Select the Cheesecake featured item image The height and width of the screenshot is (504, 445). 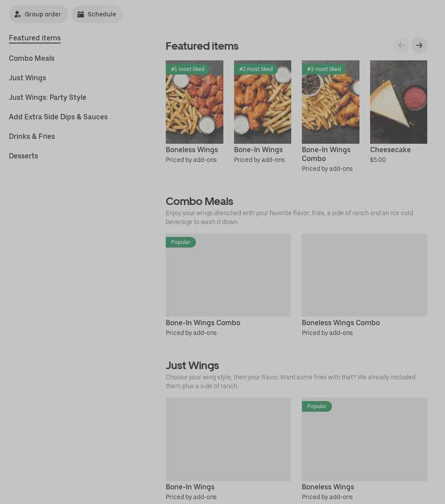coord(398,102)
